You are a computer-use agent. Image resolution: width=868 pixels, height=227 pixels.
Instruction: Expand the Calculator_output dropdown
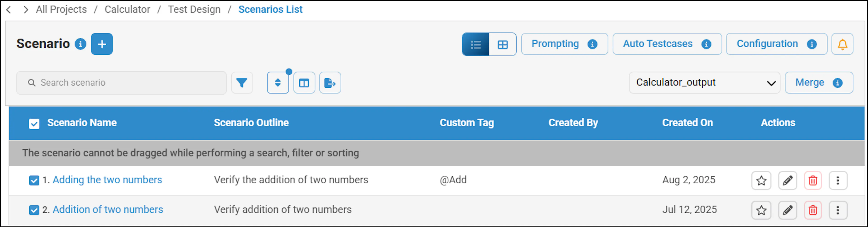click(x=704, y=82)
